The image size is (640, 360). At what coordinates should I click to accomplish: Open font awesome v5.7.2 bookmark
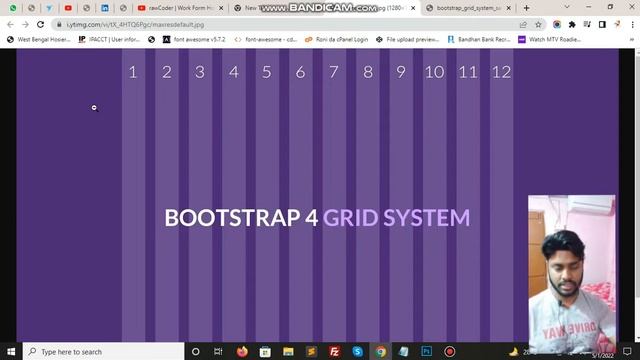[x=194, y=39]
